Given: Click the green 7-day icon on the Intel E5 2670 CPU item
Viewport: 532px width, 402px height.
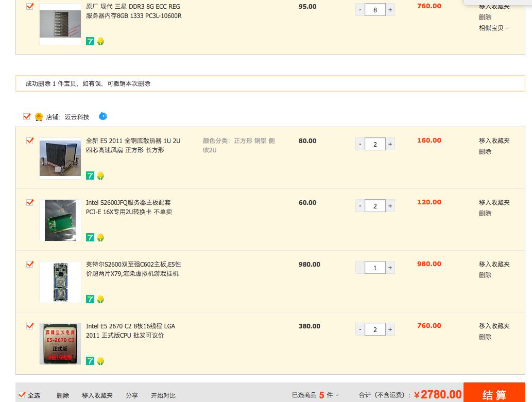Looking at the screenshot, I should point(90,361).
